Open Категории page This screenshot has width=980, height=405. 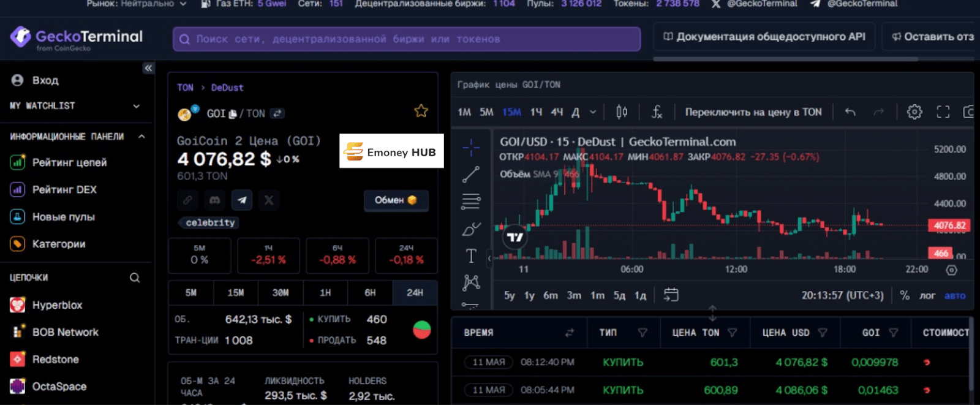click(x=48, y=244)
